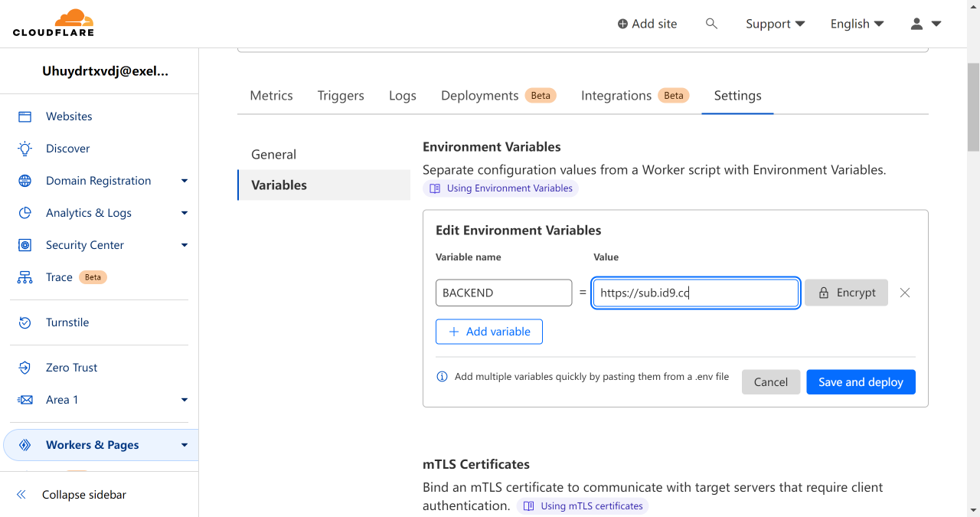Switch to the Deployments tab
Screen dimensions: 980x517
[x=498, y=96]
